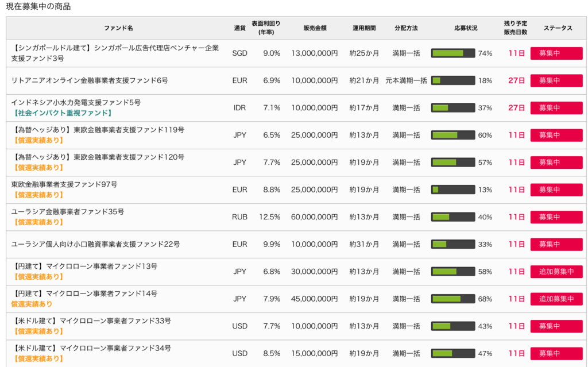Click the 約31か月 period cell
This screenshot has height=367, width=588.
tap(363, 244)
